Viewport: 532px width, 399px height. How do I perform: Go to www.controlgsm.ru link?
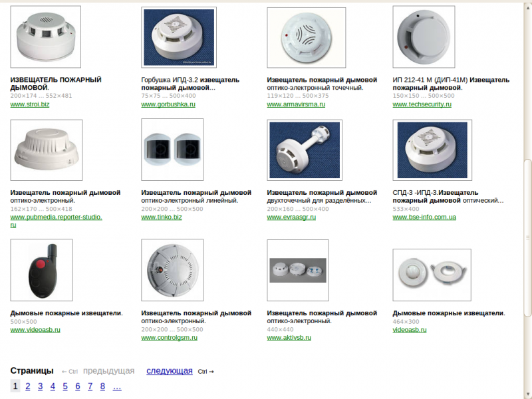170,338
